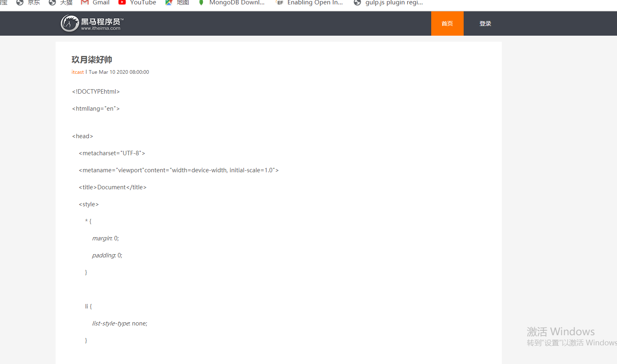Click the YouTube red play icon
Viewport: 617px width, 364px height.
(122, 2)
